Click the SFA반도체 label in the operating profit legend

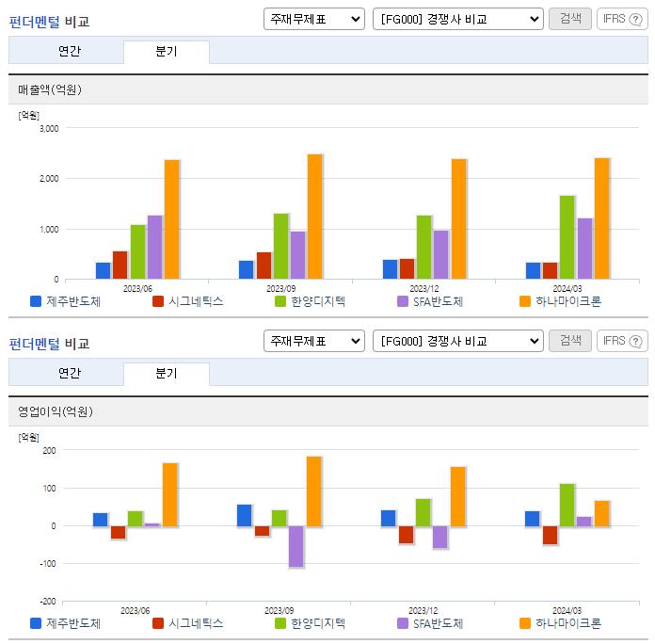(439, 623)
